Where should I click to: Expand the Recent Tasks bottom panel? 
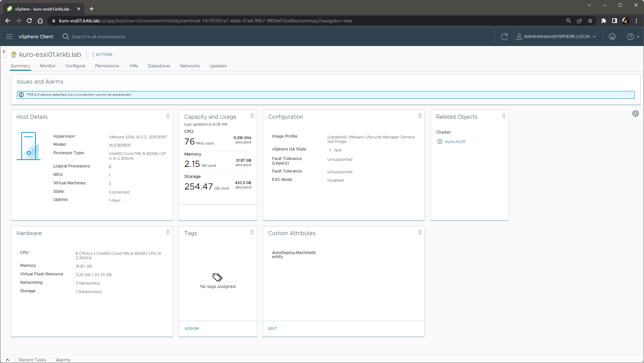(x=7, y=360)
